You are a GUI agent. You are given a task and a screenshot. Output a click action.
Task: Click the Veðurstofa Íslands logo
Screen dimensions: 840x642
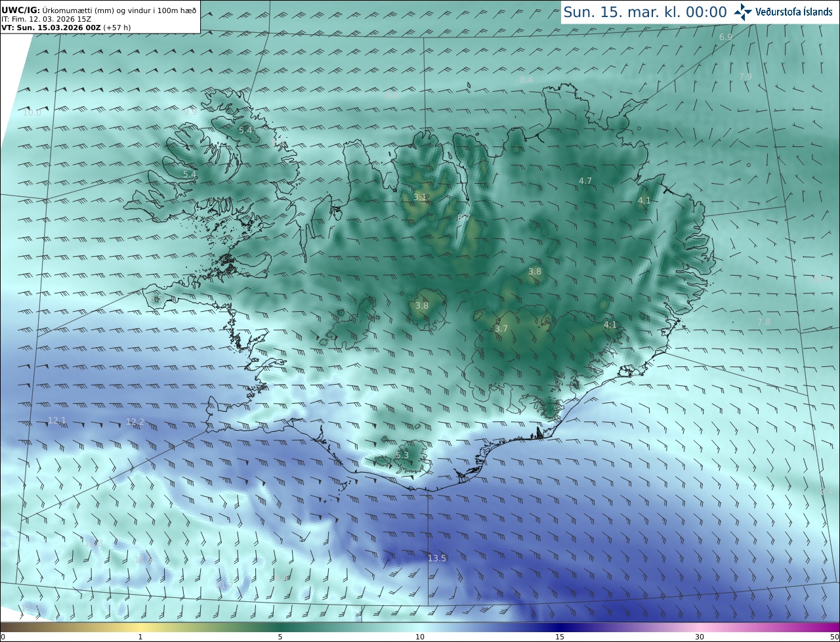point(784,12)
